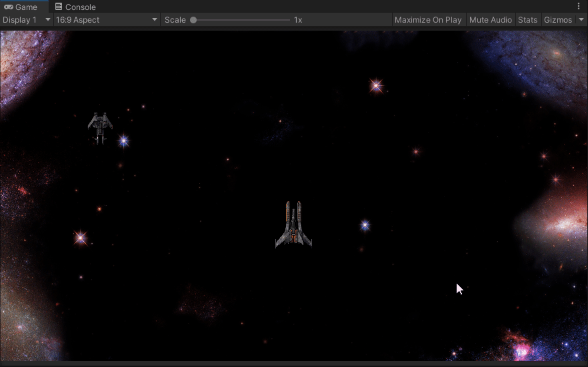Image resolution: width=588 pixels, height=367 pixels.
Task: Toggle Mute Audio
Action: click(490, 20)
